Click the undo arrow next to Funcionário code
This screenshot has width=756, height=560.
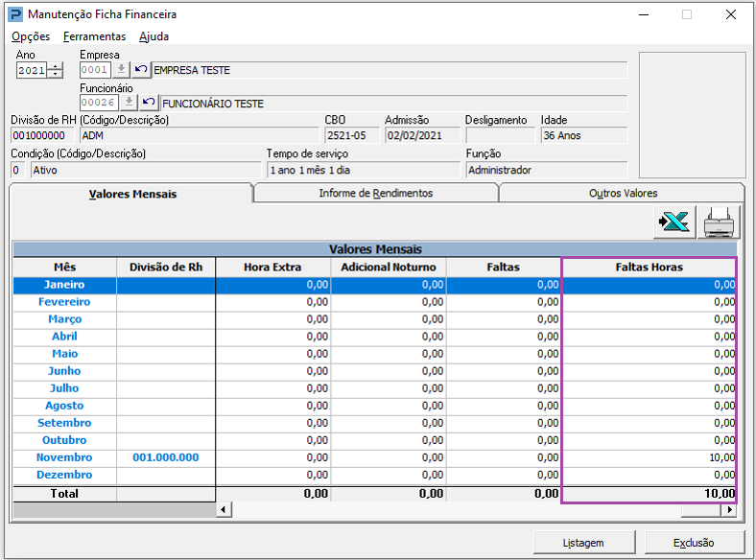[x=149, y=103]
